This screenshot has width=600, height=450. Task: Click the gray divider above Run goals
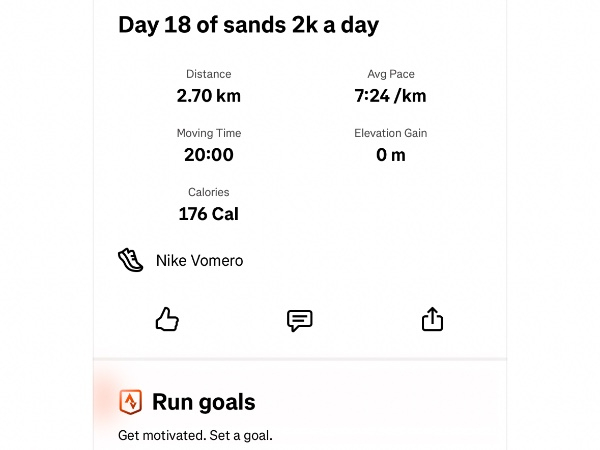click(x=300, y=359)
